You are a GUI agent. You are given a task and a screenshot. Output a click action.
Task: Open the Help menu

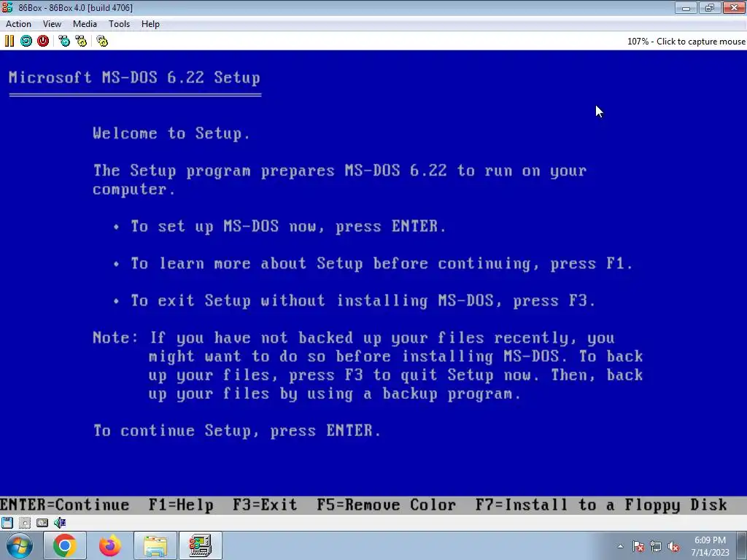point(150,24)
